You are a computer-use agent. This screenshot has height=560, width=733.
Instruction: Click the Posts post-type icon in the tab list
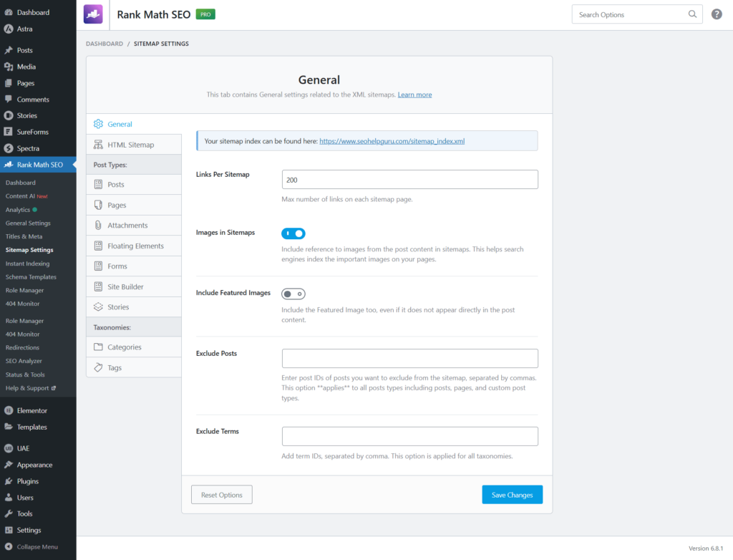pyautogui.click(x=98, y=184)
